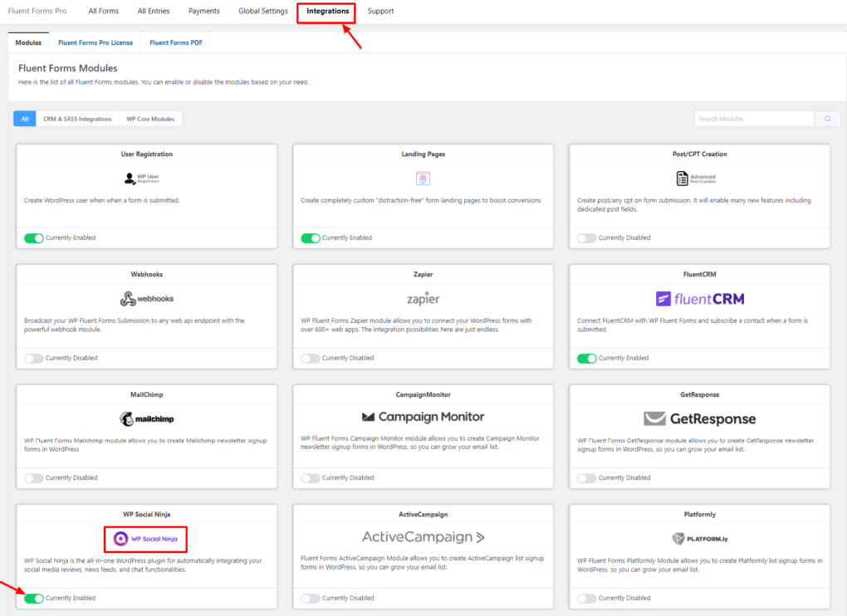Filter by WP Core Modules
The width and height of the screenshot is (847, 616).
pos(150,119)
